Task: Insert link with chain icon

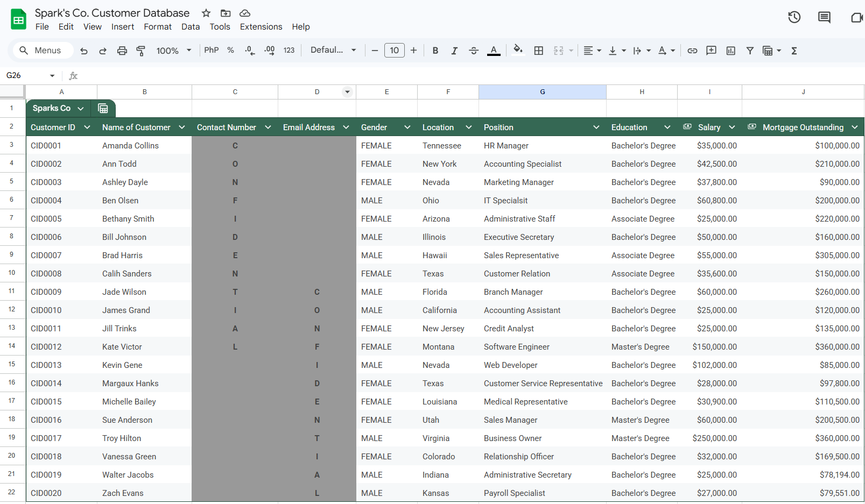Action: (692, 51)
